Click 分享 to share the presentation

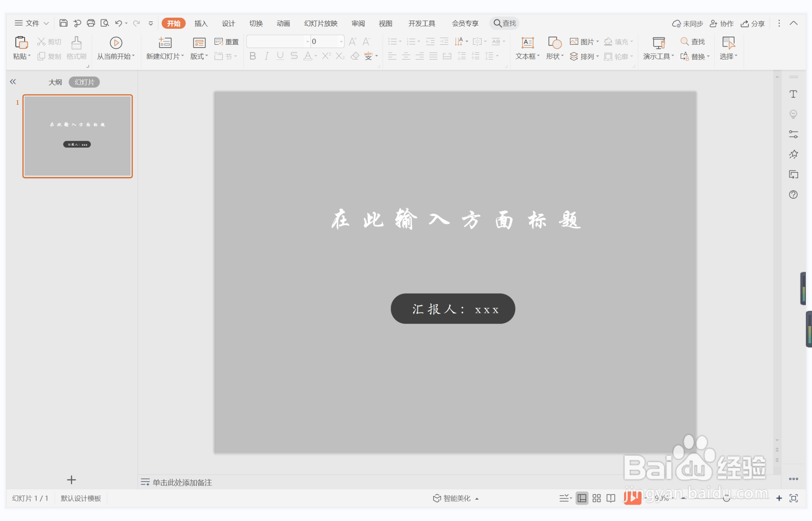pyautogui.click(x=753, y=23)
